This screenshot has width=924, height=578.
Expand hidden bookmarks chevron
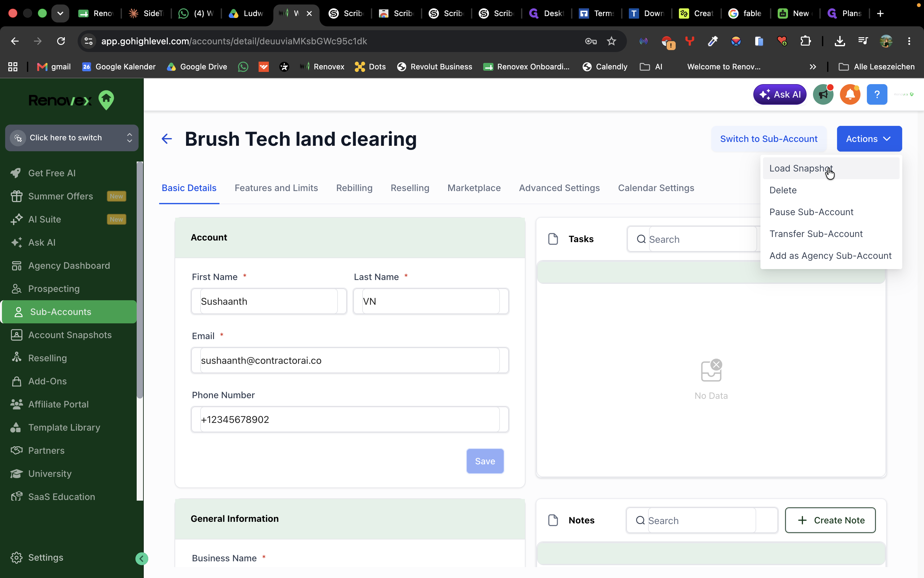(813, 66)
